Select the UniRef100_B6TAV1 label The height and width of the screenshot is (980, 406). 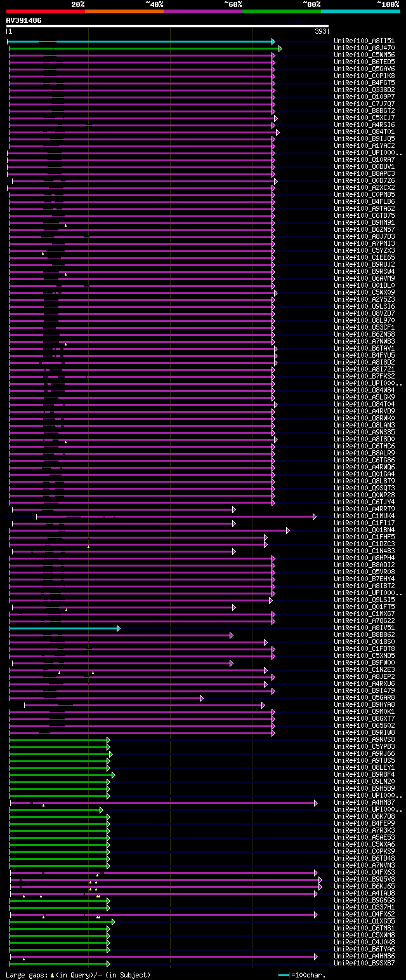coord(365,349)
